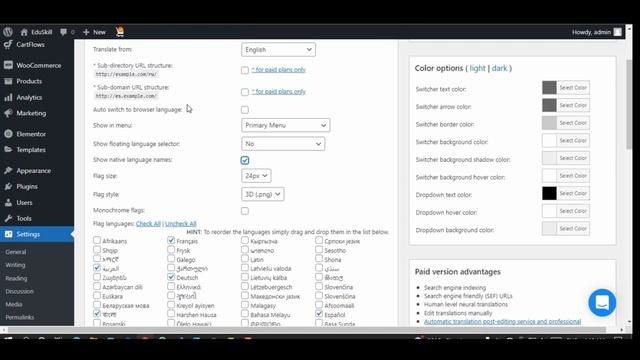
Task: Click the Plugins plug icon
Action: pyautogui.click(x=8, y=187)
